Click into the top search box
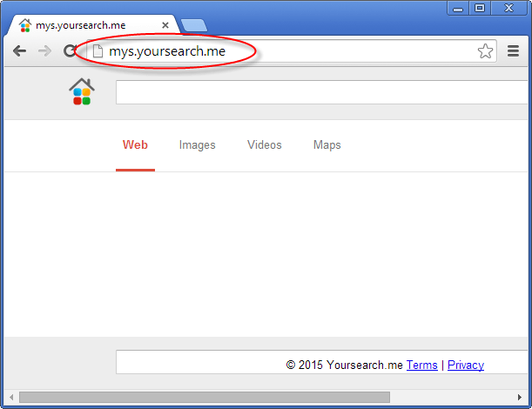 [x=322, y=92]
